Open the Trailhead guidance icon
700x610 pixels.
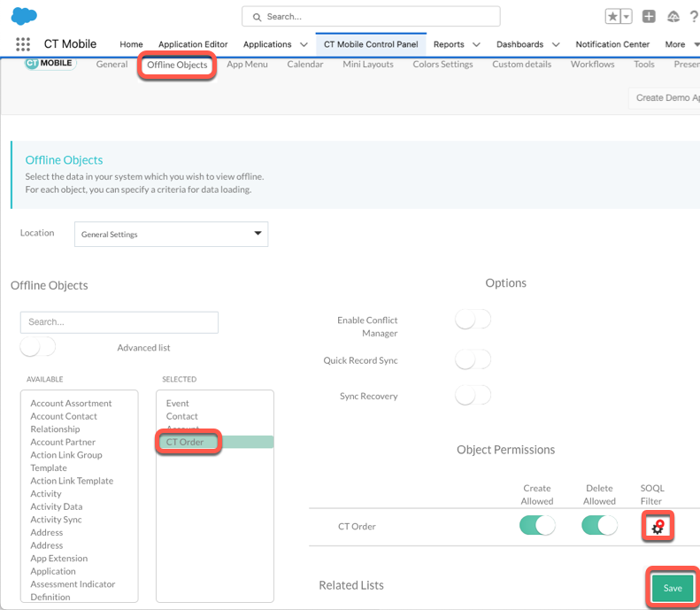coord(673,17)
